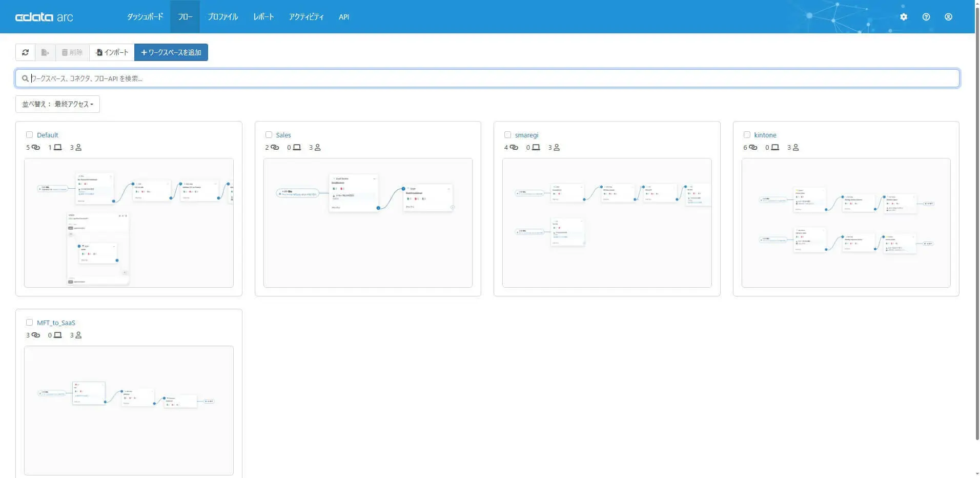Check the MFT_to_SaaS workspace checkbox
This screenshot has width=980, height=478.
[29, 323]
